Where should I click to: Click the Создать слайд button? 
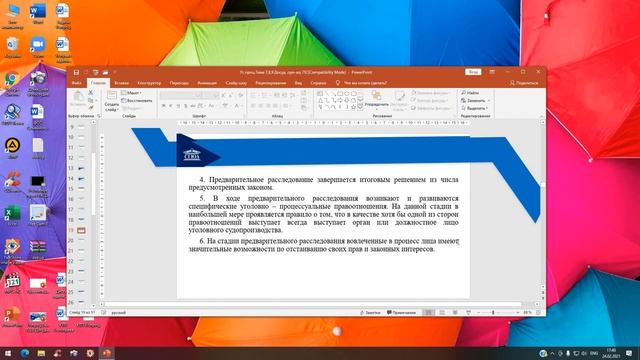111,101
